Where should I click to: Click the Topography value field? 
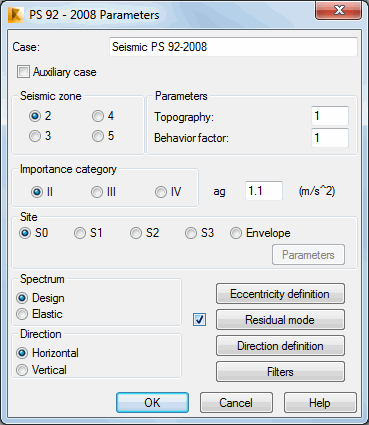pos(330,116)
